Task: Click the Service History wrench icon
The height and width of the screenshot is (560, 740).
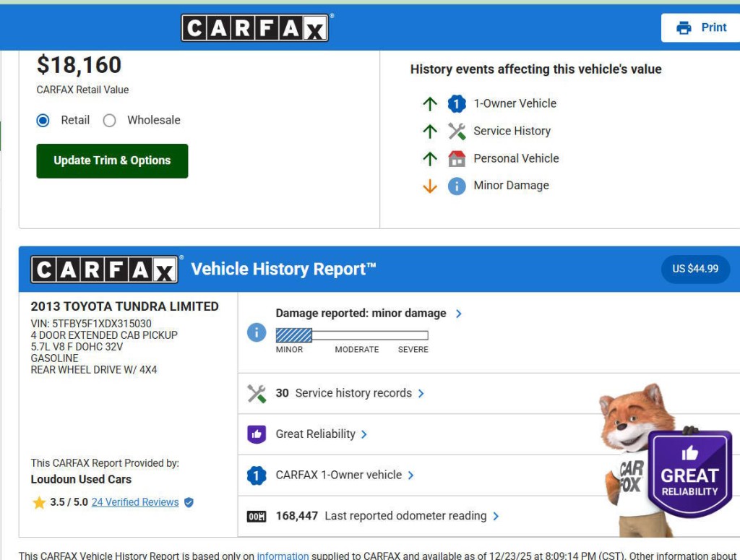Action: [457, 132]
